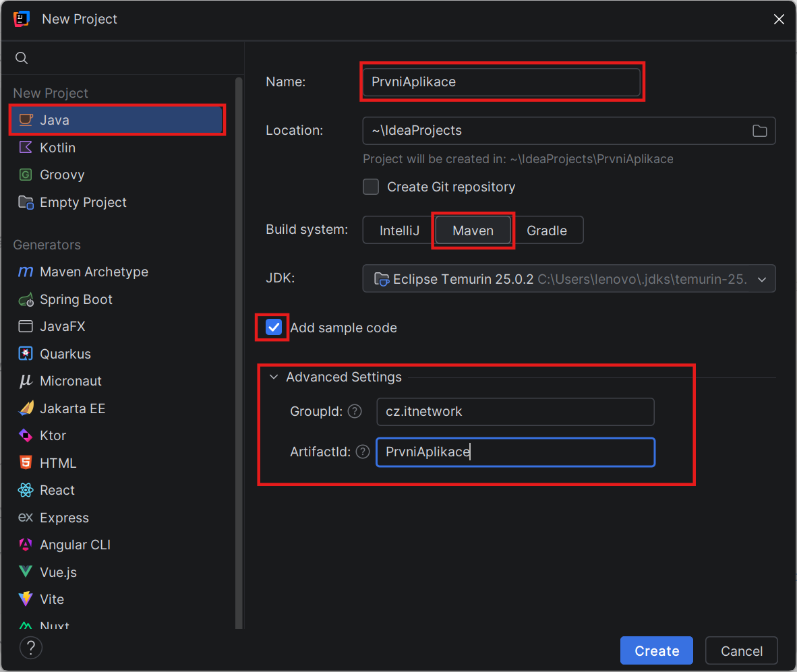
Task: Click the Cancel button
Action: [x=742, y=650]
